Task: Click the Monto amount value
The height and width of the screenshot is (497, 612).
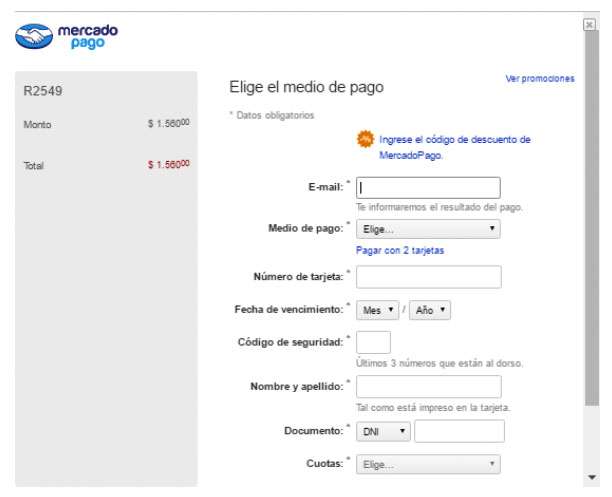Action: pos(169,123)
